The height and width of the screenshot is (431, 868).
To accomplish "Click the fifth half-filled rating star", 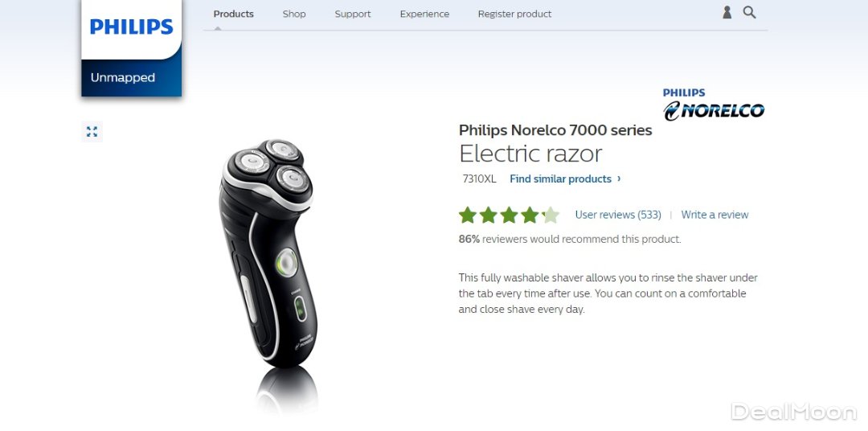I will pos(551,215).
